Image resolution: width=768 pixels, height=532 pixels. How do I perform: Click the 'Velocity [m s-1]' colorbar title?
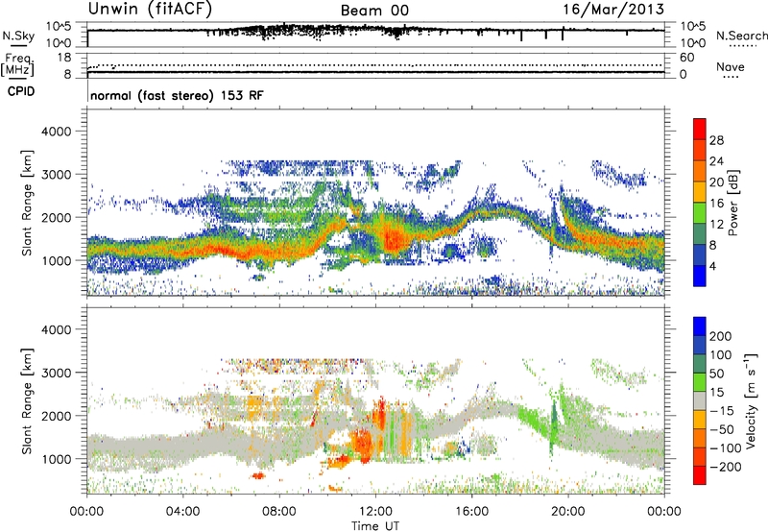tap(751, 400)
